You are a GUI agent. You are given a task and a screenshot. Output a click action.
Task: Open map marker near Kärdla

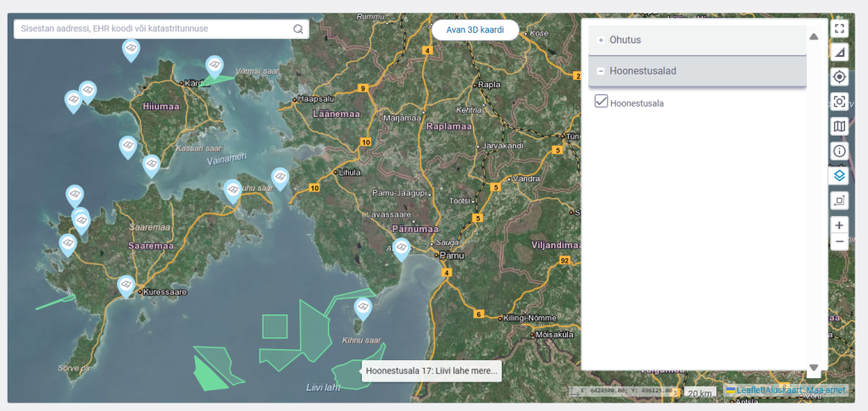tap(214, 68)
